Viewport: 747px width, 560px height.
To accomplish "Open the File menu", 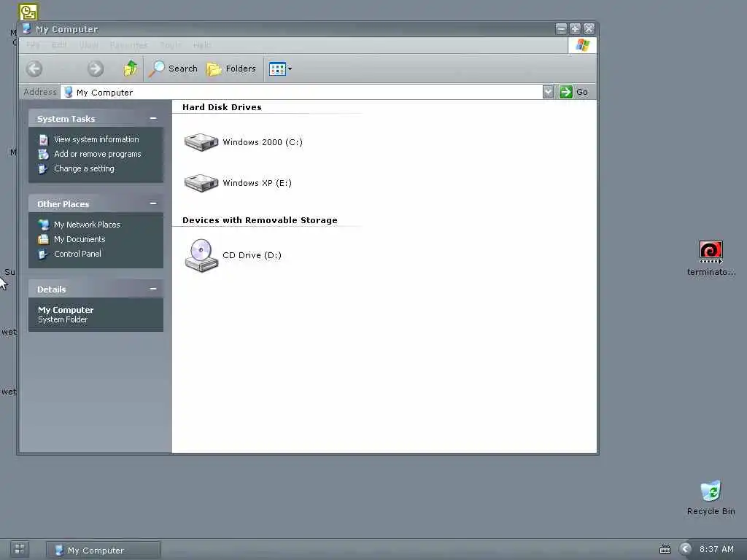I will (x=33, y=44).
